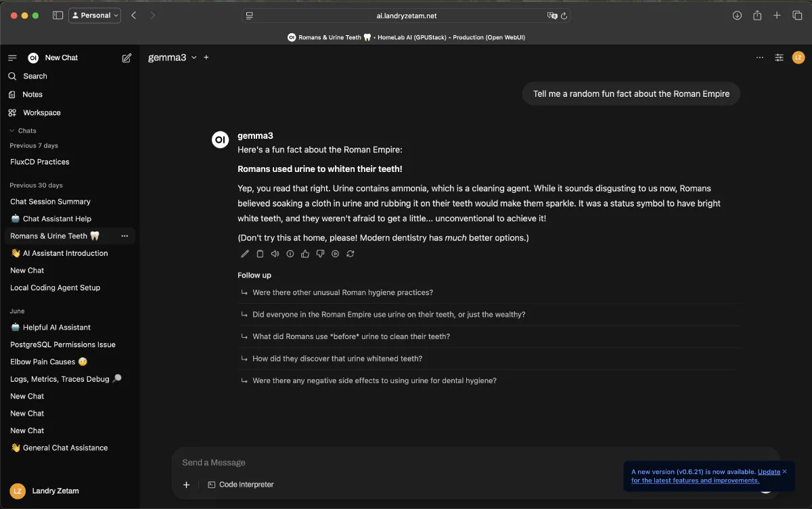
Task: Open the gemma3 model selector dropdown
Action: (x=173, y=58)
